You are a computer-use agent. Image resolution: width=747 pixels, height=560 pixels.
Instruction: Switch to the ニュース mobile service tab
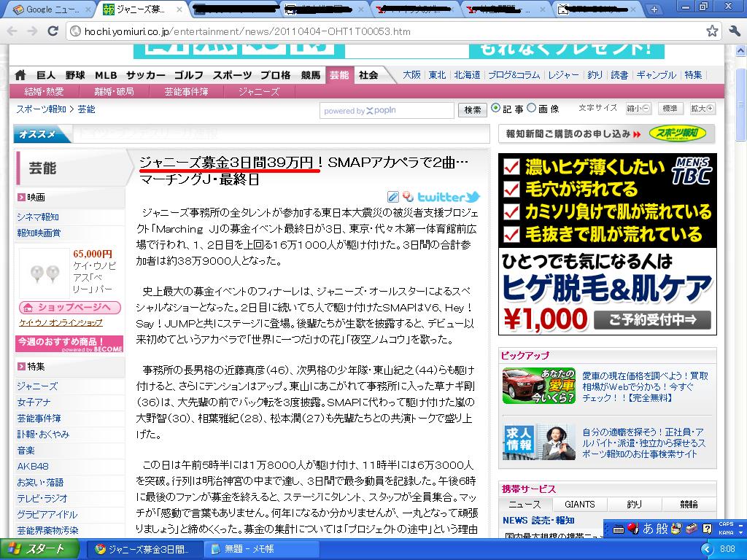coord(525,505)
